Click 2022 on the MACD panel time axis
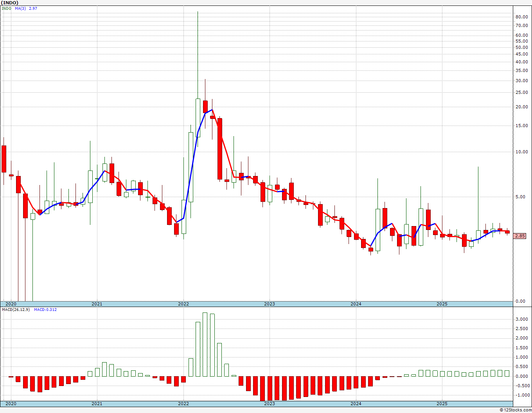Image resolution: width=532 pixels, height=413 pixels. click(x=183, y=404)
